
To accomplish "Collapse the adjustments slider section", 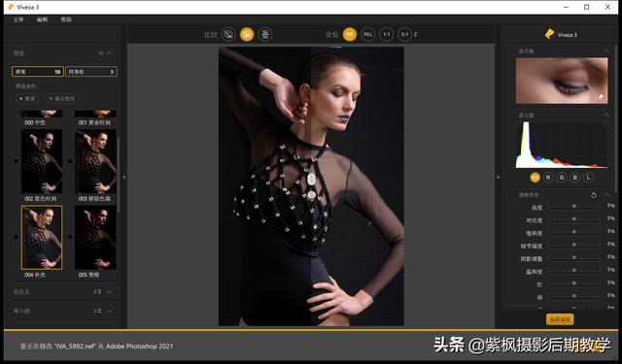I will [606, 195].
